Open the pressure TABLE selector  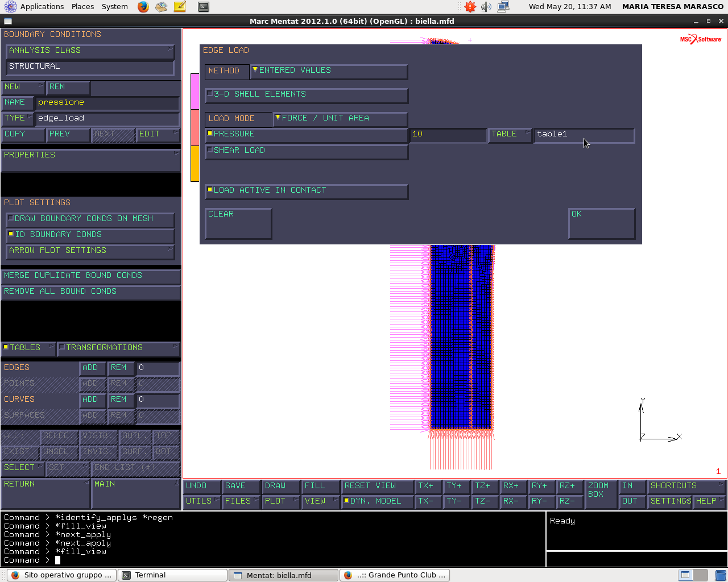pyautogui.click(x=510, y=135)
